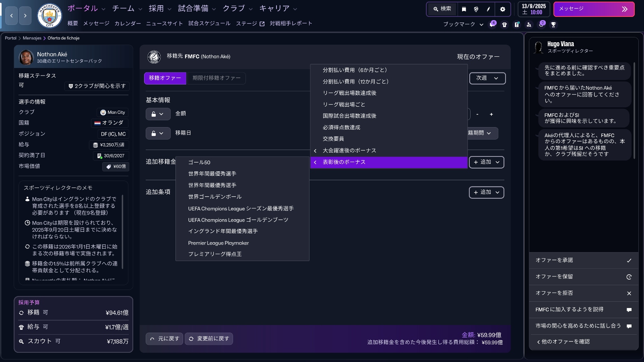This screenshot has height=362, width=644.
Task: Click the 変更前に戻す button
Action: pyautogui.click(x=209, y=339)
